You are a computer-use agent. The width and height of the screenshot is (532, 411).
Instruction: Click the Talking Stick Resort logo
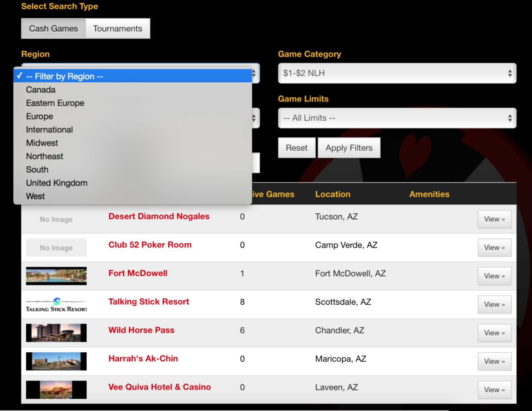click(56, 304)
